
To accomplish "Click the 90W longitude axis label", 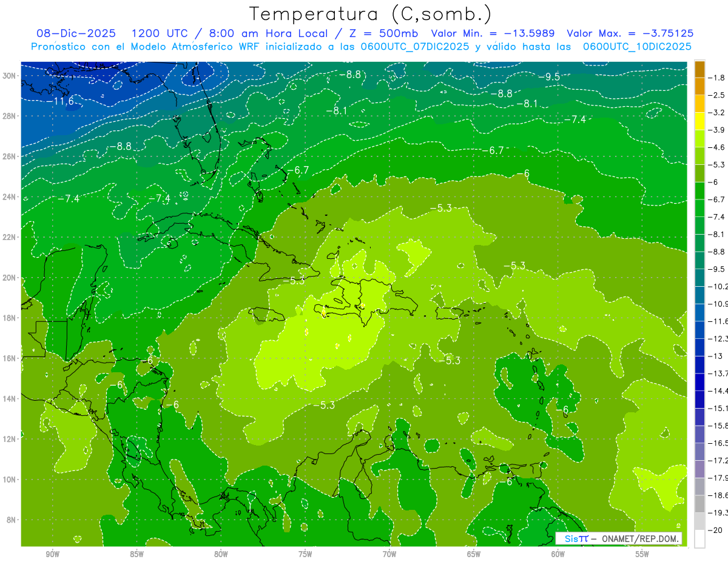I will point(53,555).
